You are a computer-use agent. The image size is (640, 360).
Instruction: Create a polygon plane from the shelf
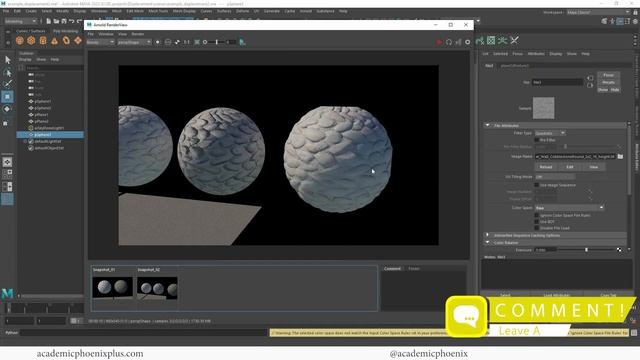click(x=78, y=40)
